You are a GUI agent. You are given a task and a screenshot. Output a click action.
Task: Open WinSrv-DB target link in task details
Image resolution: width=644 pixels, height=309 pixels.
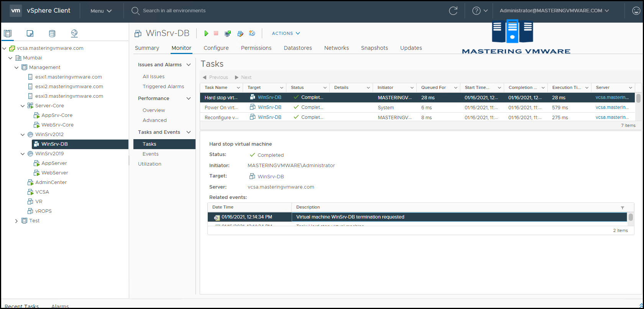tap(271, 177)
